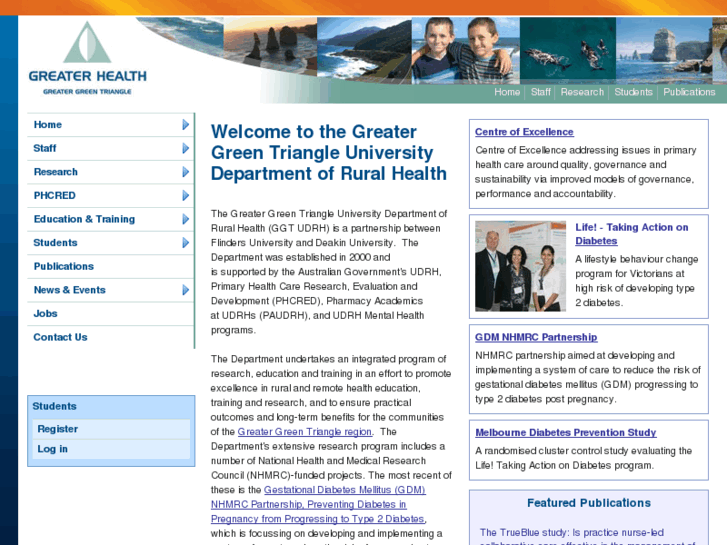Open Publications in the sidebar menu
This screenshot has width=727, height=545.
point(64,266)
